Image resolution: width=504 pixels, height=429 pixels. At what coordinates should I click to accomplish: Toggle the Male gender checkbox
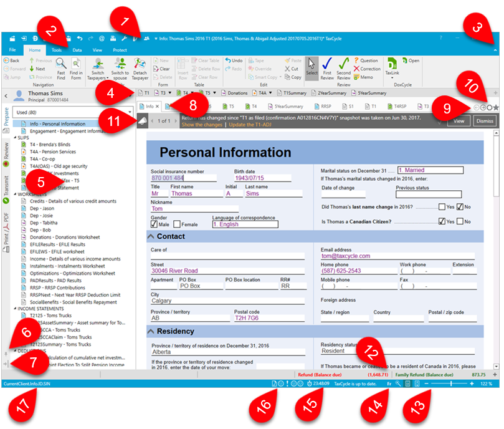[155, 224]
